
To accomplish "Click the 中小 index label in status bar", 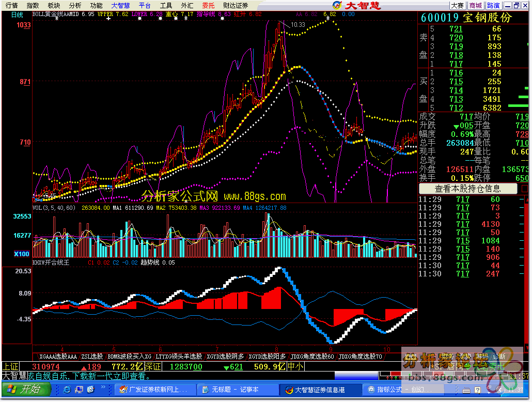I will tap(296, 367).
